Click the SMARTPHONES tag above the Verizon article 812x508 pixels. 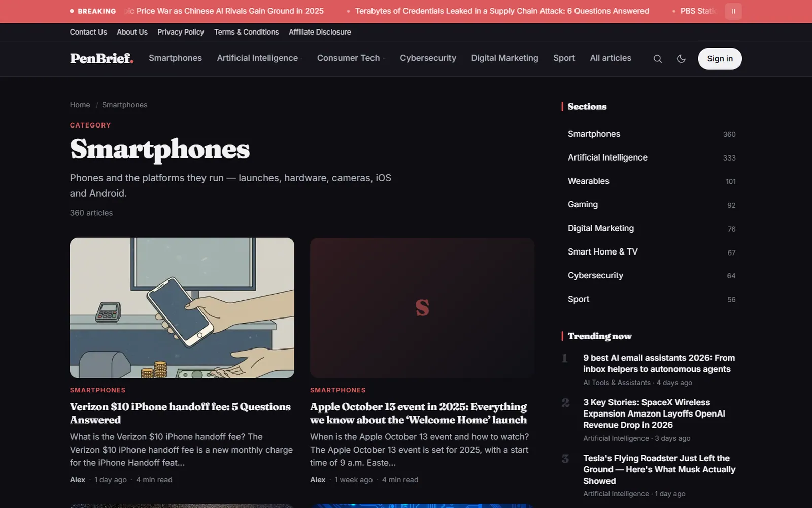[x=97, y=390]
